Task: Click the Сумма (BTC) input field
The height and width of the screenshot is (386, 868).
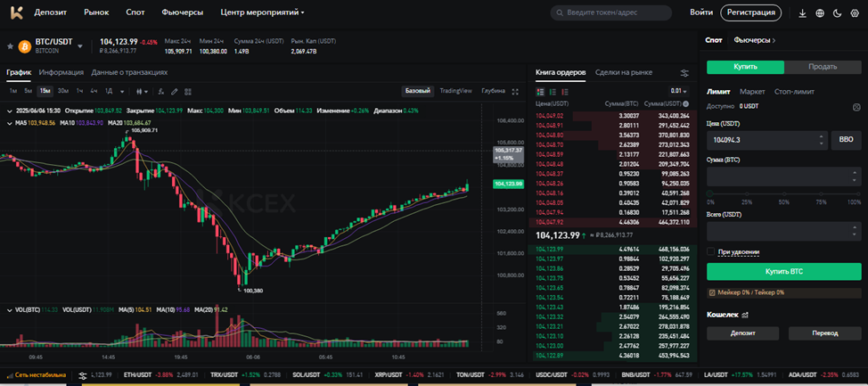Action: point(784,177)
